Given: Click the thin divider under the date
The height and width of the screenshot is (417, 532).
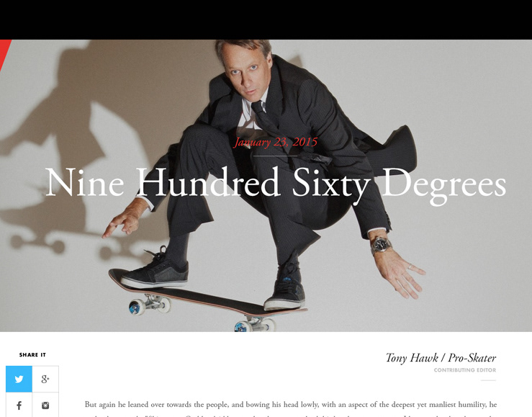Looking at the screenshot, I should [x=275, y=156].
